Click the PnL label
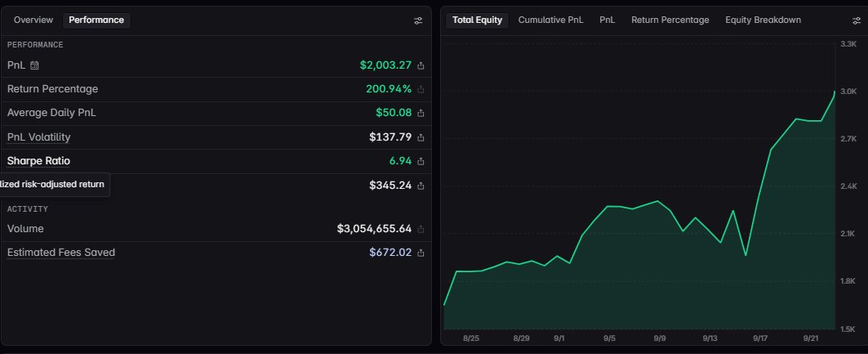Viewport: 868px width, 354px height. click(x=16, y=65)
